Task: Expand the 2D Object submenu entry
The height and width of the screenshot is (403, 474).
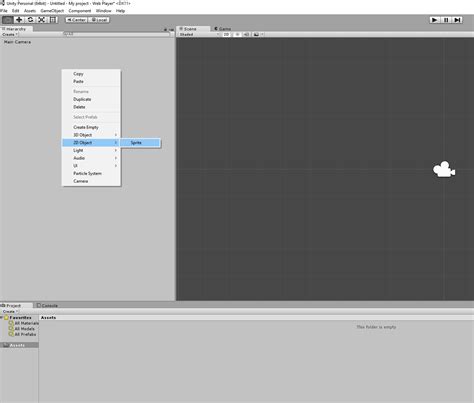Action: click(91, 143)
